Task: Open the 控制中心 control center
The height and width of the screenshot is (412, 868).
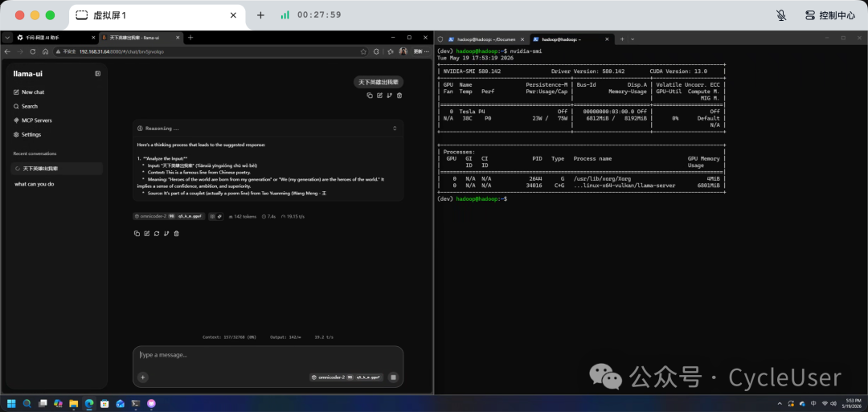Action: click(x=831, y=15)
